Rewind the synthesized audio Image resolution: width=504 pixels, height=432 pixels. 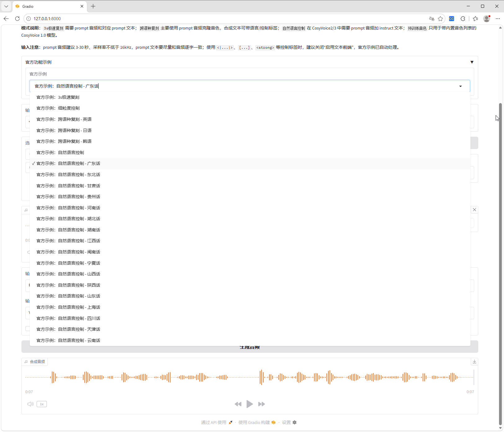pyautogui.click(x=238, y=404)
